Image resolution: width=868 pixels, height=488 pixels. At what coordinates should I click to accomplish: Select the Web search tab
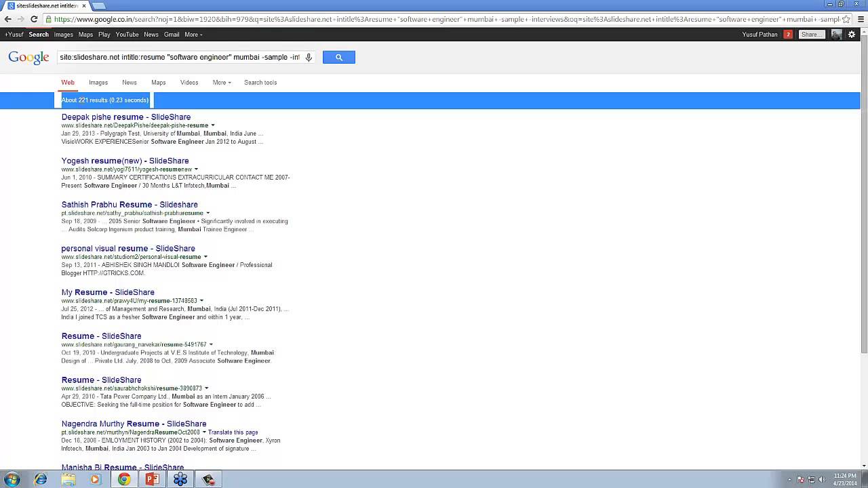tap(68, 83)
